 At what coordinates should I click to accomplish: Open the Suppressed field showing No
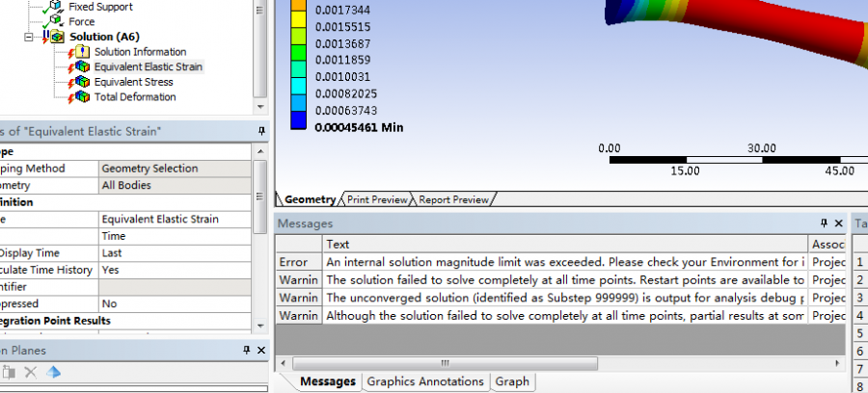point(175,304)
